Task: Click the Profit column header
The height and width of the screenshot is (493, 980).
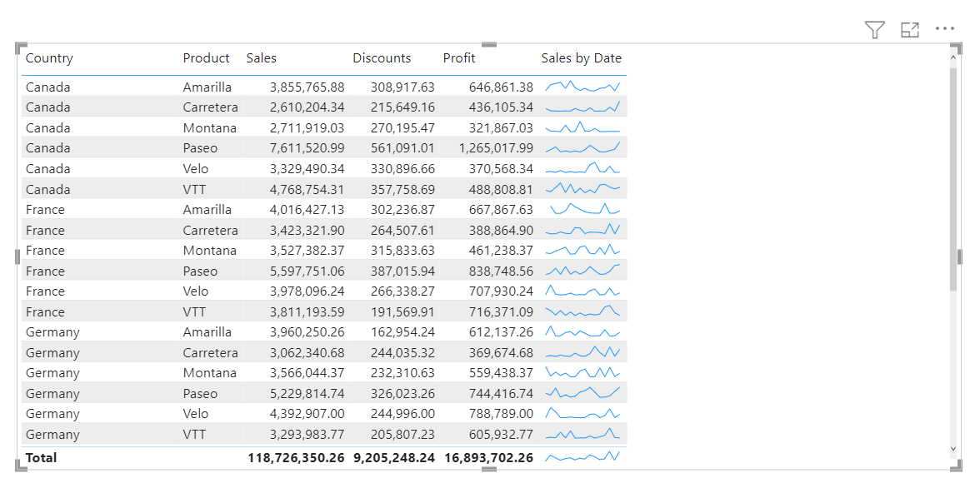Action: [x=459, y=58]
